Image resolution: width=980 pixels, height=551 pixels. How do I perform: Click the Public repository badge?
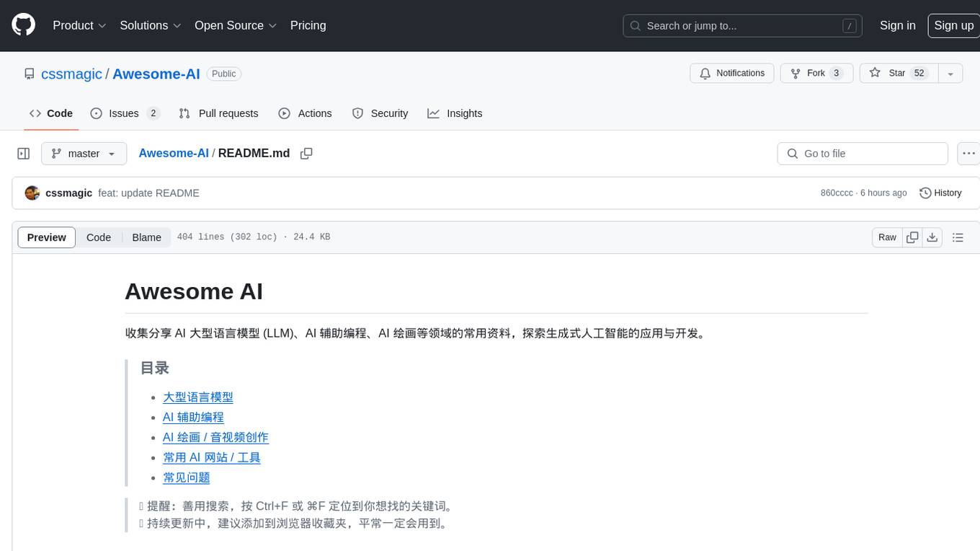coord(224,74)
